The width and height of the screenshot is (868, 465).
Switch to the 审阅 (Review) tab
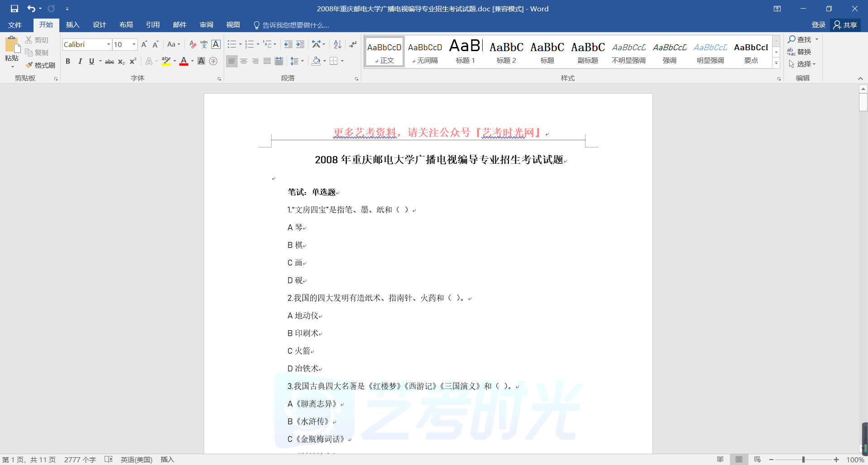tap(206, 25)
